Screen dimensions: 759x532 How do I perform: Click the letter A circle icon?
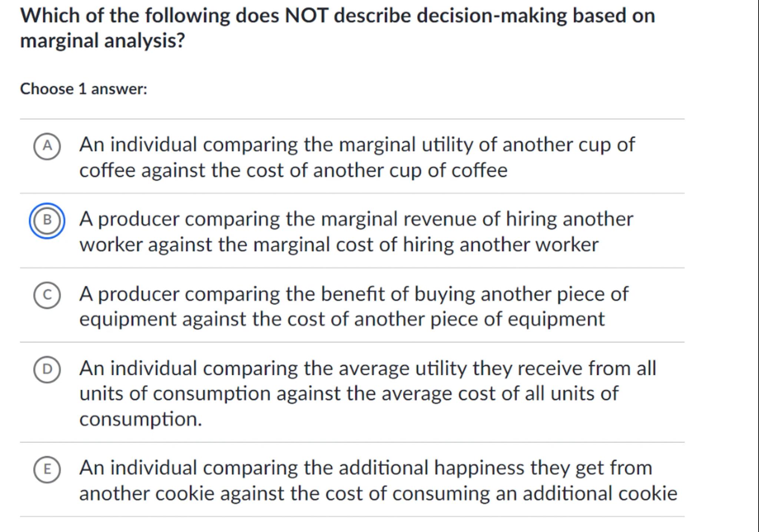(47, 146)
